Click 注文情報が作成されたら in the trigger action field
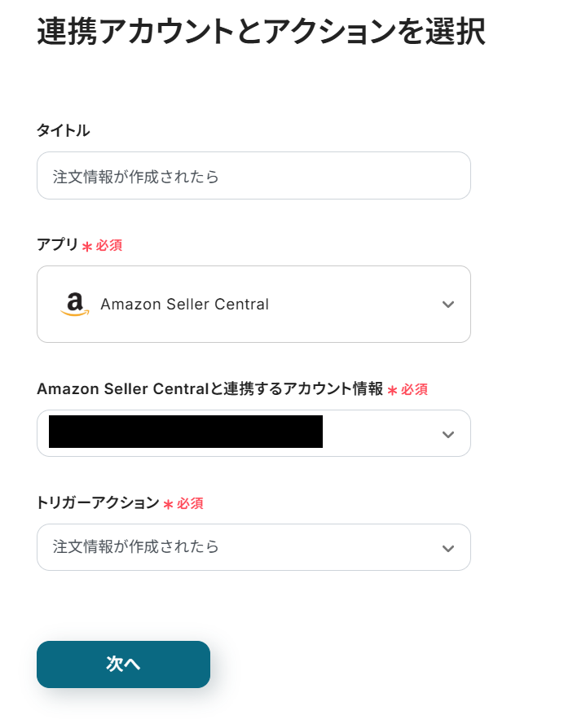This screenshot has width=564, height=728. coord(136,547)
